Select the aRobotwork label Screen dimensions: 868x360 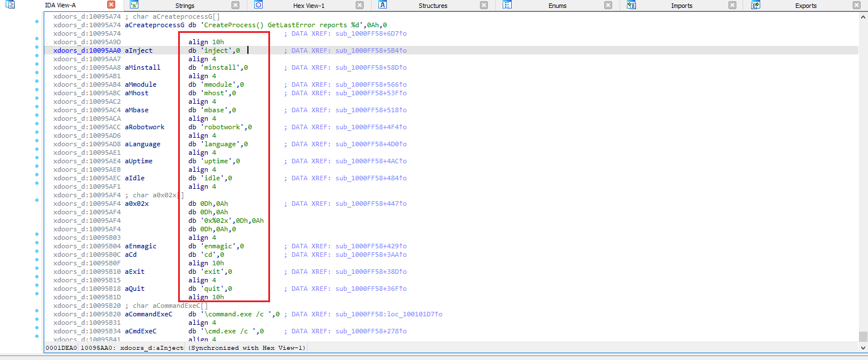click(145, 127)
